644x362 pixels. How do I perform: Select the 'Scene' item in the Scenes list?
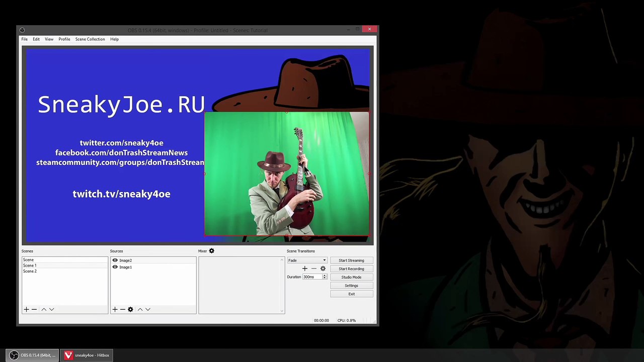(65, 260)
